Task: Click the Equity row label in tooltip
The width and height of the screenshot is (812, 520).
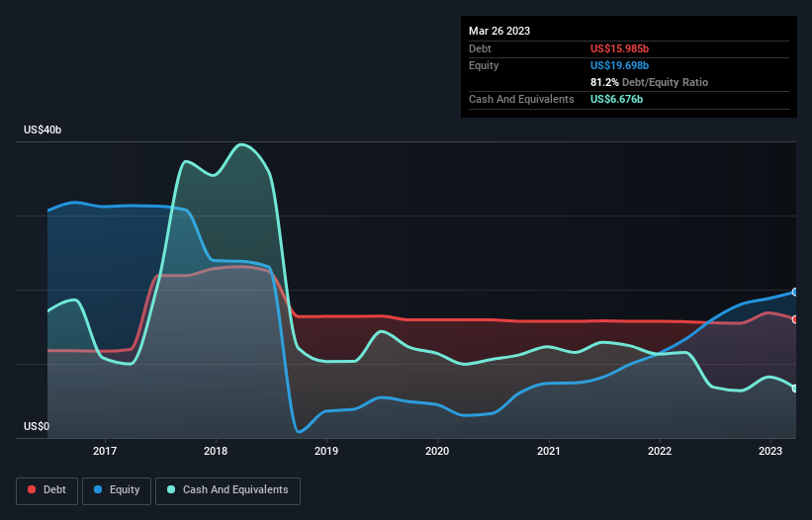Action: click(484, 65)
